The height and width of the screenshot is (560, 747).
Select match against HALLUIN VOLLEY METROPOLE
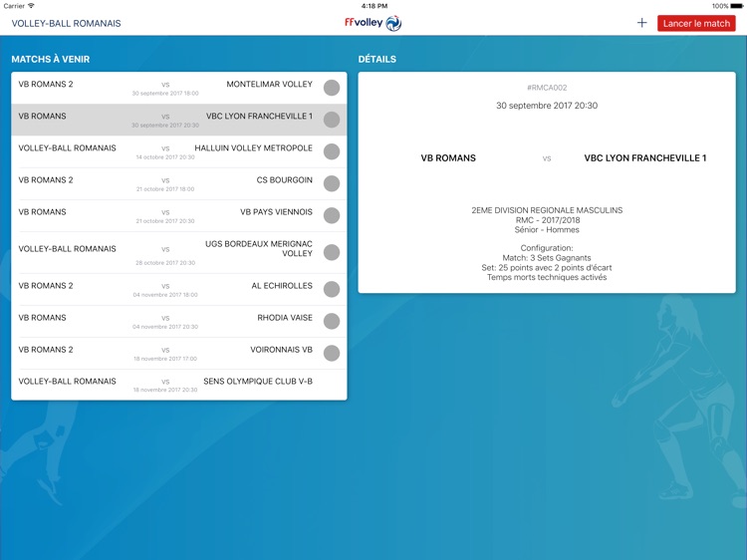tap(179, 151)
